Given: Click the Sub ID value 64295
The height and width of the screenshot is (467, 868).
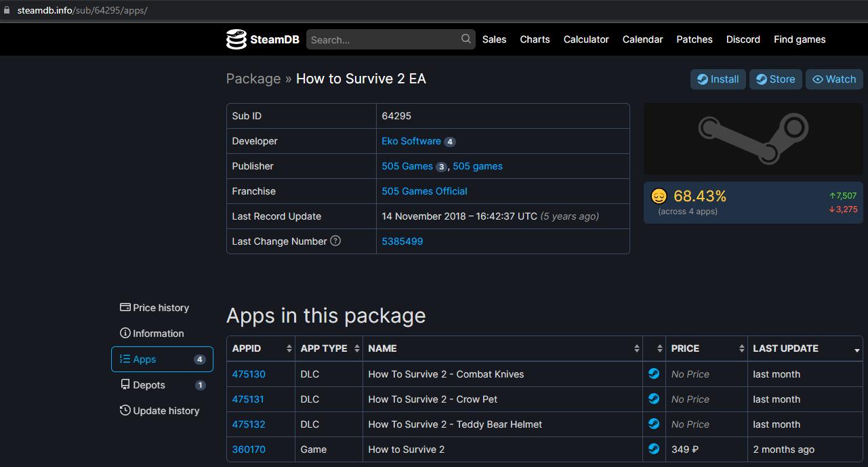Looking at the screenshot, I should point(396,116).
